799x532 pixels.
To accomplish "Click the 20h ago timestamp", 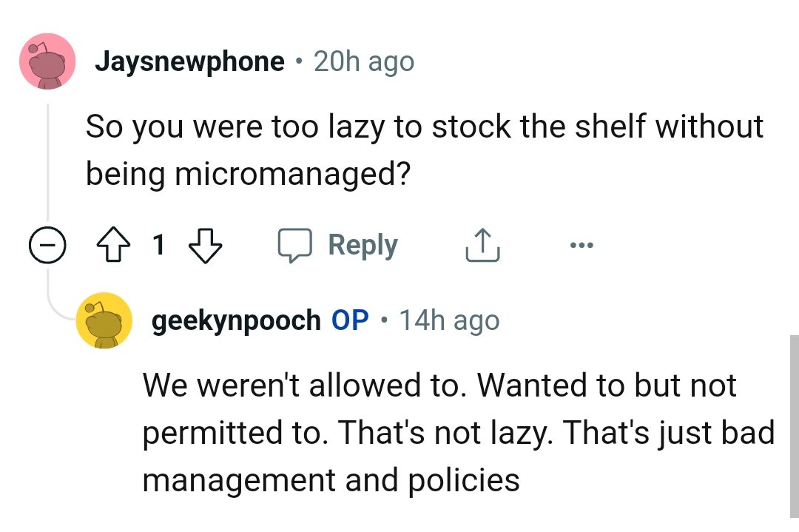I will point(362,61).
